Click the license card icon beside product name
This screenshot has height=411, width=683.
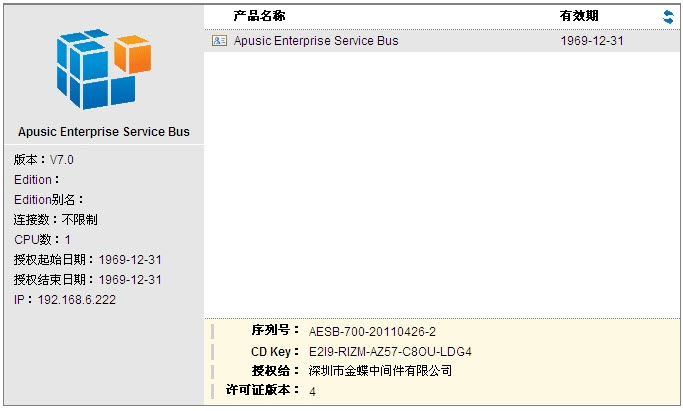219,40
